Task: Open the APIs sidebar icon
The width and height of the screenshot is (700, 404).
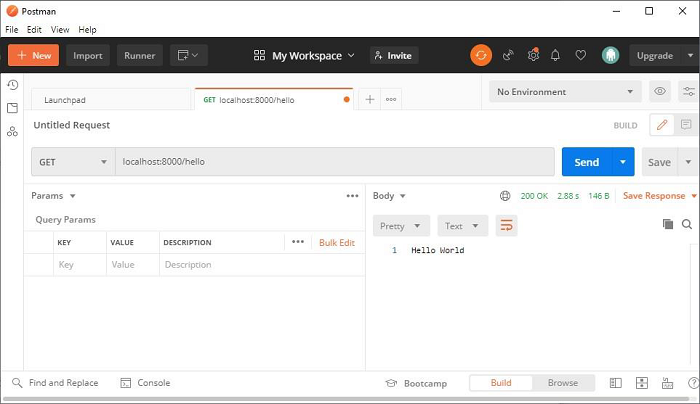Action: coord(12,131)
